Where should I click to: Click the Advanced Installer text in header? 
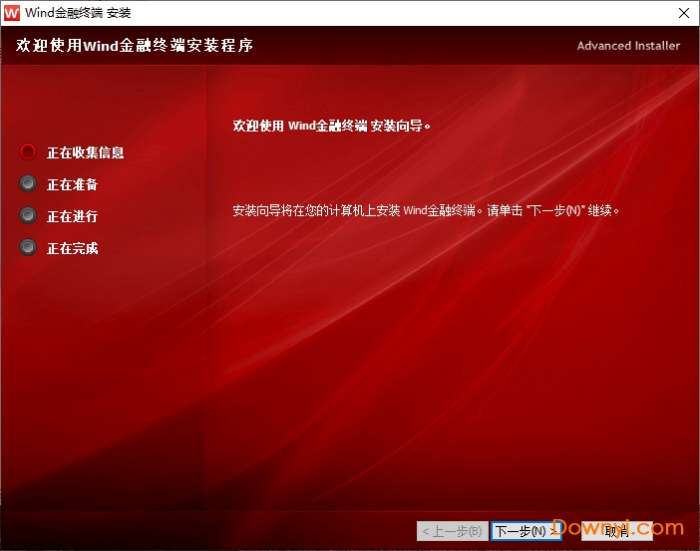pos(628,46)
